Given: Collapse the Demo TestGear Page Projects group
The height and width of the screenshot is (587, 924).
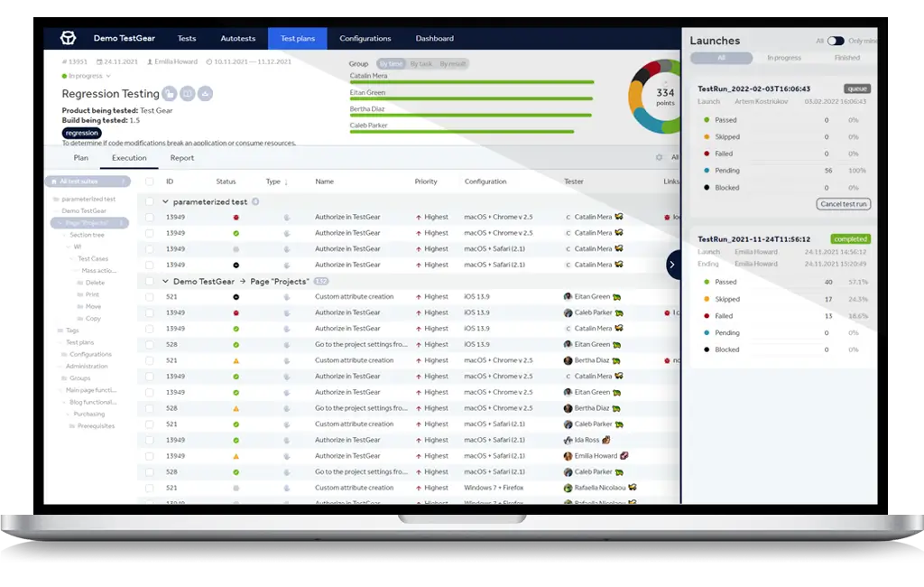Looking at the screenshot, I should [x=166, y=281].
